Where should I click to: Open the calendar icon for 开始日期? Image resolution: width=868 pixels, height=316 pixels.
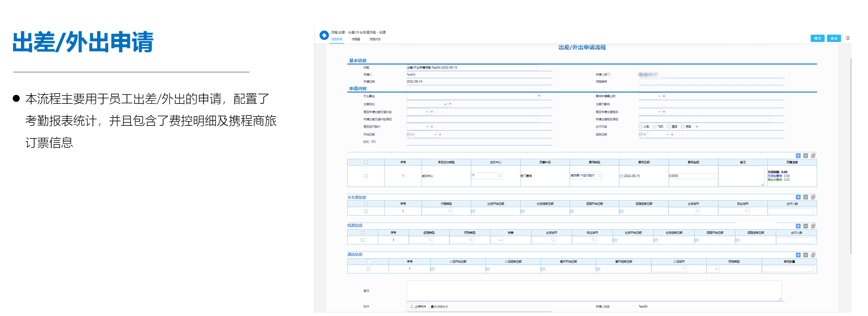pos(409,135)
